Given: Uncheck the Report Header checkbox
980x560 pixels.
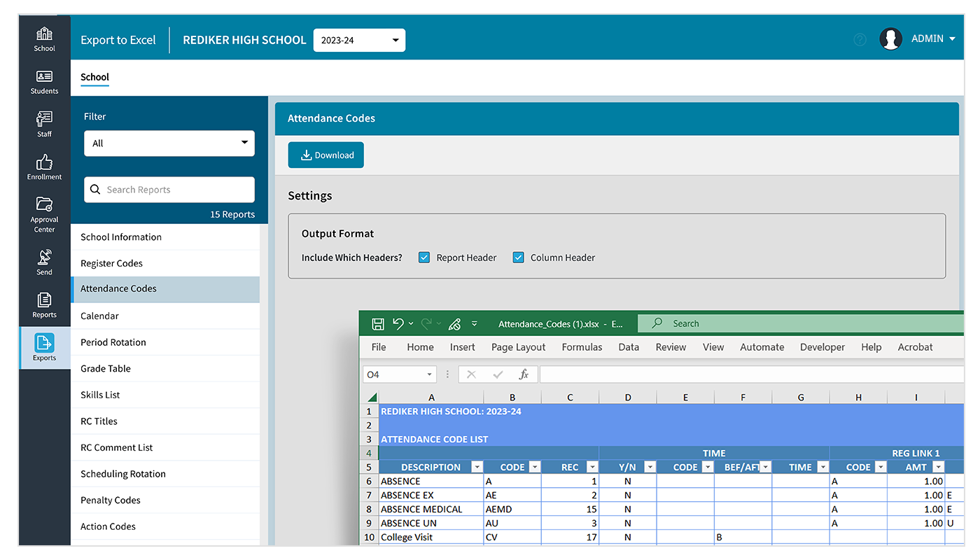Looking at the screenshot, I should (x=423, y=257).
